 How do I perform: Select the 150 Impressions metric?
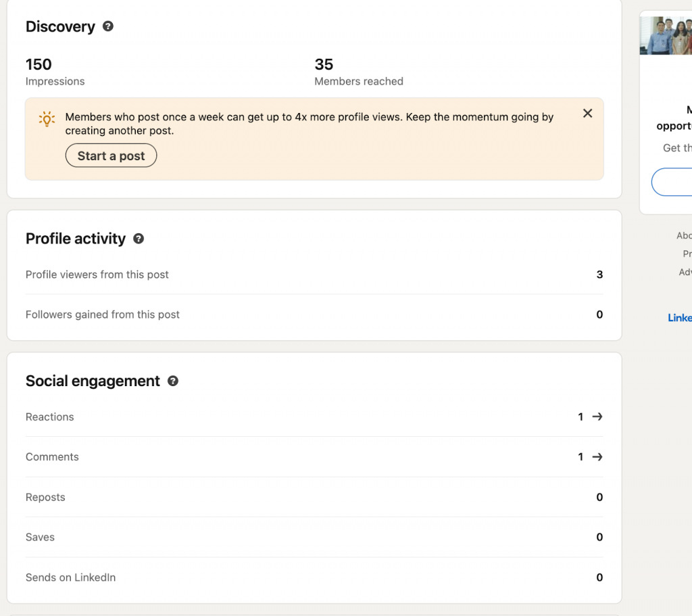coord(55,72)
